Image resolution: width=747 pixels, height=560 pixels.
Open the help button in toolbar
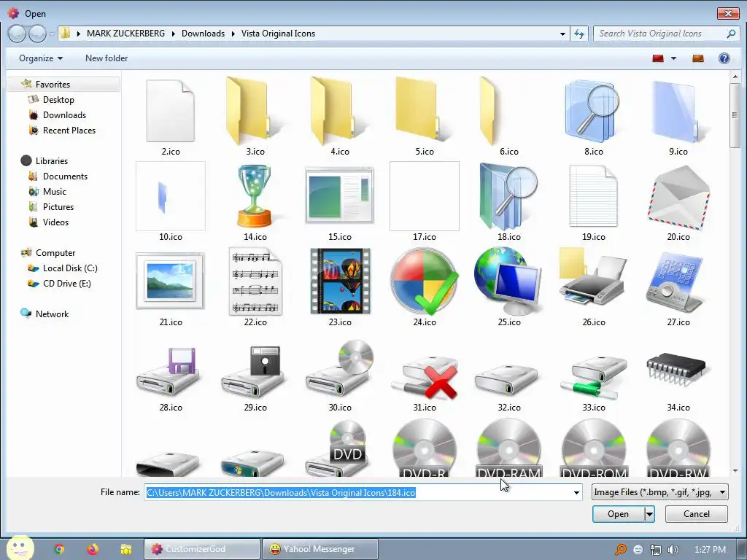(724, 58)
